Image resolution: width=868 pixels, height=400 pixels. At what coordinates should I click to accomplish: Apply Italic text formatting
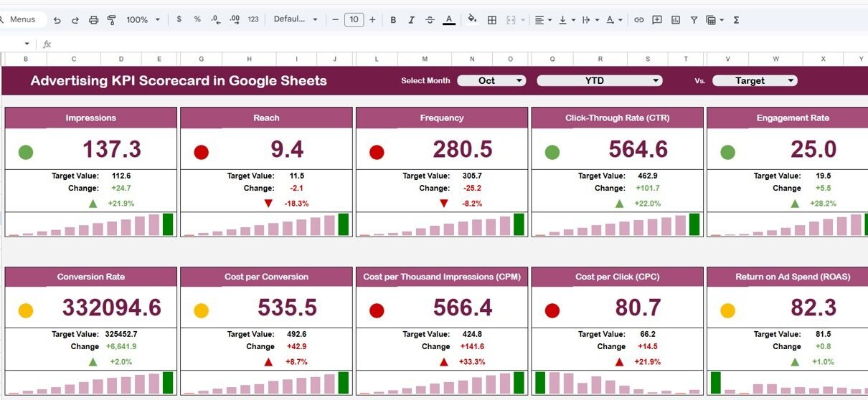point(411,20)
